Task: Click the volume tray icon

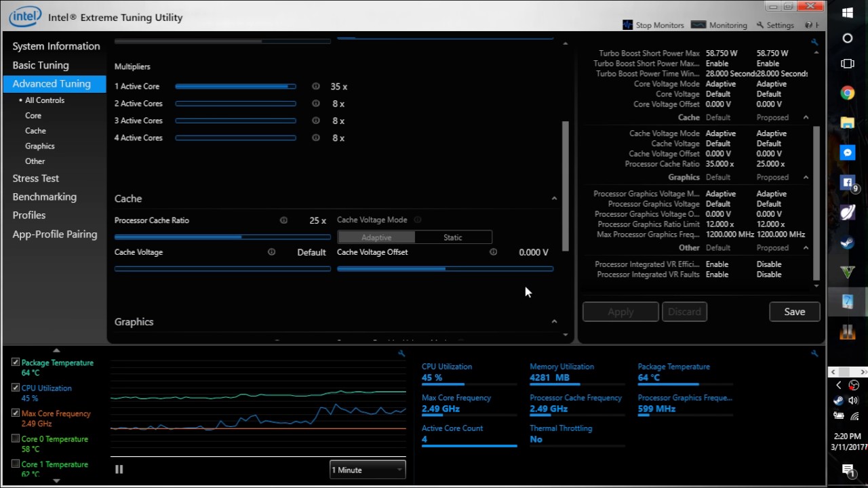Action: click(x=854, y=401)
